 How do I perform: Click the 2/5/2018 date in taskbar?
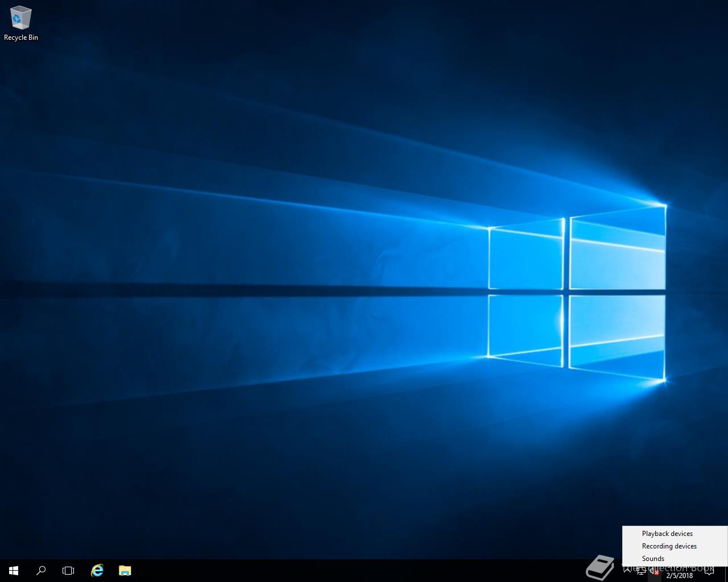tap(680, 575)
